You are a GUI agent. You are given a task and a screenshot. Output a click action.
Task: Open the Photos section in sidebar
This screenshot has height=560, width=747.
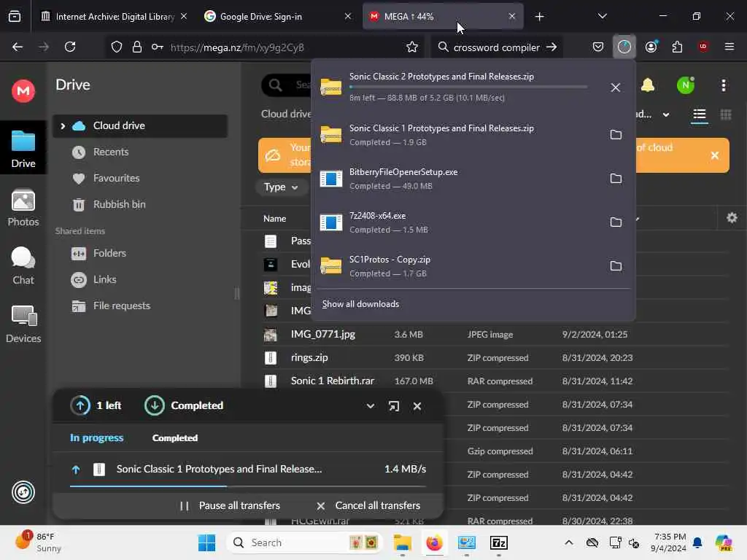[23, 208]
